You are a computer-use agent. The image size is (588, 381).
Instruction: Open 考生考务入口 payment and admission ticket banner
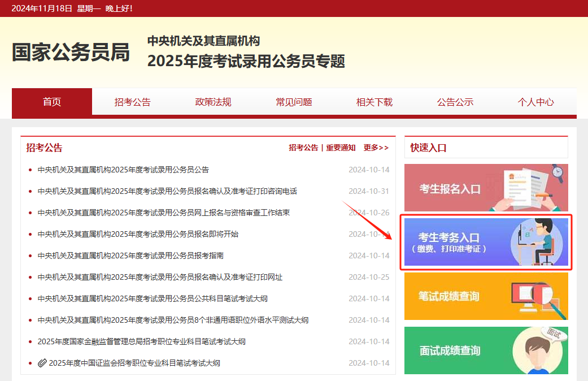pos(486,242)
